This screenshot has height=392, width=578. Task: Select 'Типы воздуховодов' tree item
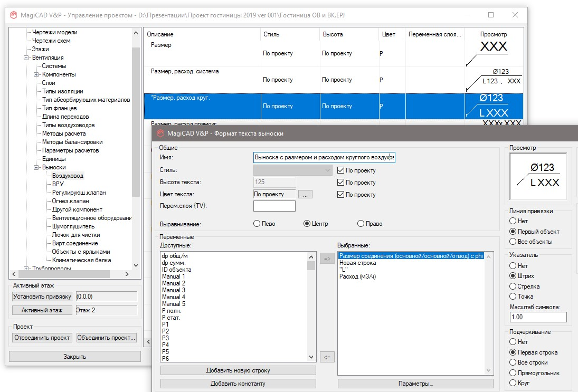69,125
